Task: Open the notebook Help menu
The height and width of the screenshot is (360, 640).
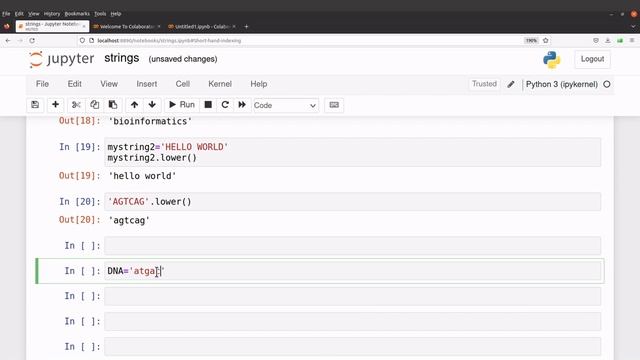Action: (259, 84)
